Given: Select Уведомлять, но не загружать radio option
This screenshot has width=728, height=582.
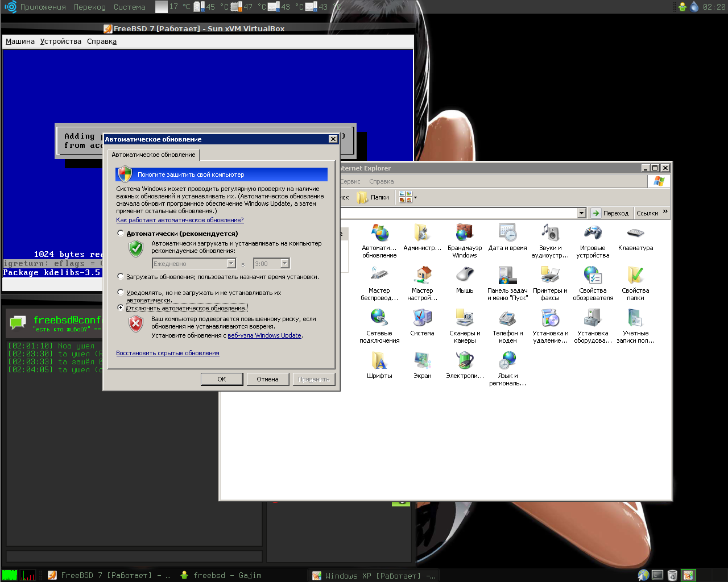Looking at the screenshot, I should [x=121, y=292].
